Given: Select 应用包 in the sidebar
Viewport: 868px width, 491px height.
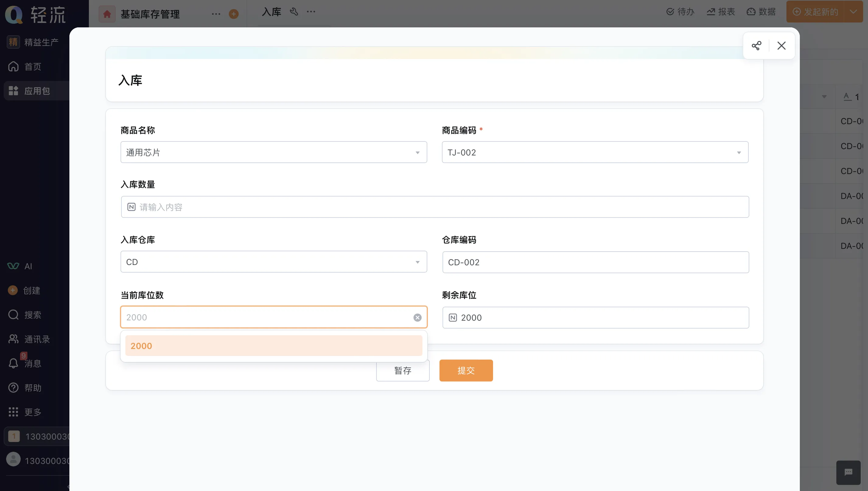Looking at the screenshot, I should [37, 91].
